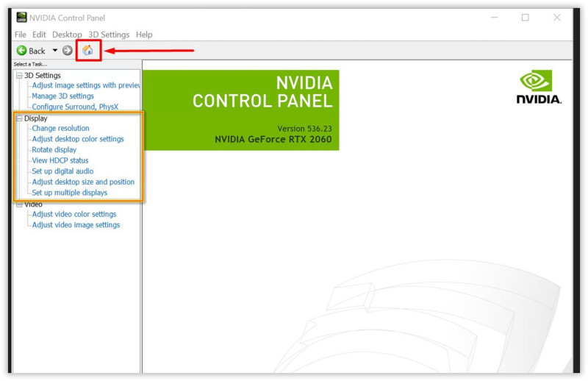Open the File menu

click(21, 35)
